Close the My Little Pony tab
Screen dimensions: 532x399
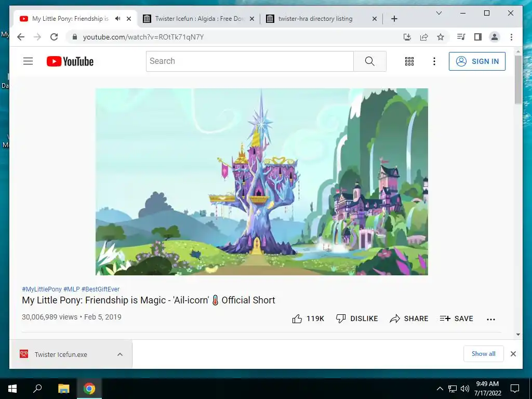[x=129, y=19]
